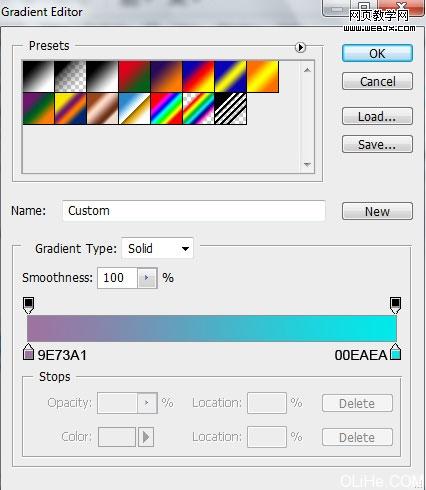Open the Smoothness slider popup arrow
Image resolution: width=426 pixels, height=490 pixels.
tap(147, 278)
